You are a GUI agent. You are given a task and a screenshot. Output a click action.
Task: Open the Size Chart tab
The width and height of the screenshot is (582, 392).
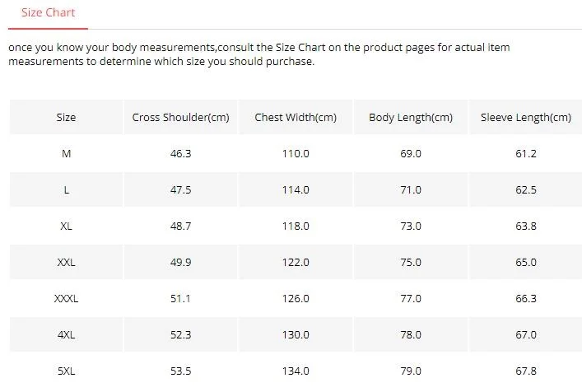(48, 13)
